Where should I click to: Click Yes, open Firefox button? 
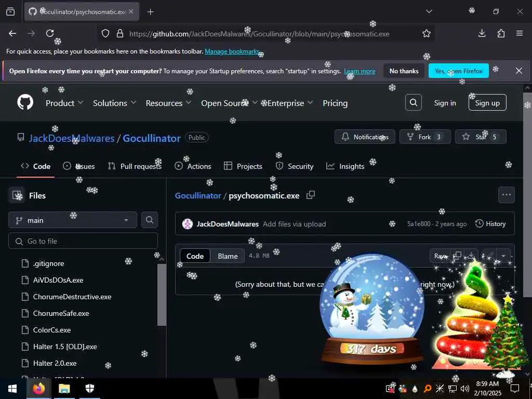coord(458,71)
